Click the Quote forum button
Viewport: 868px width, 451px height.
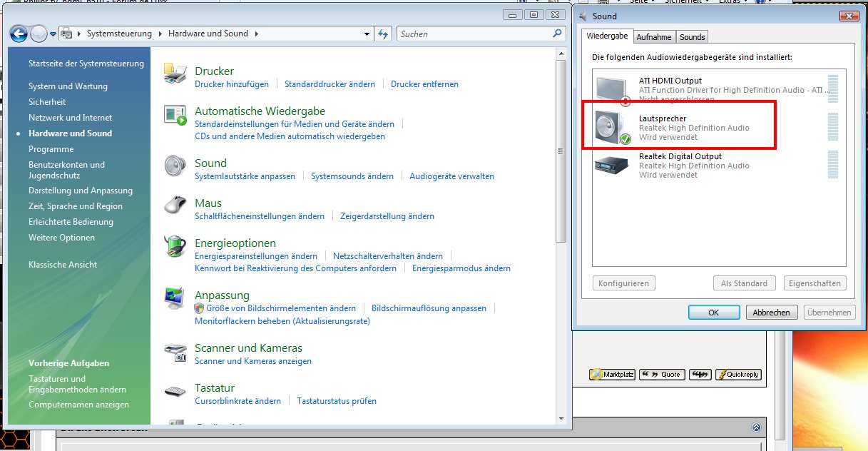pos(662,375)
